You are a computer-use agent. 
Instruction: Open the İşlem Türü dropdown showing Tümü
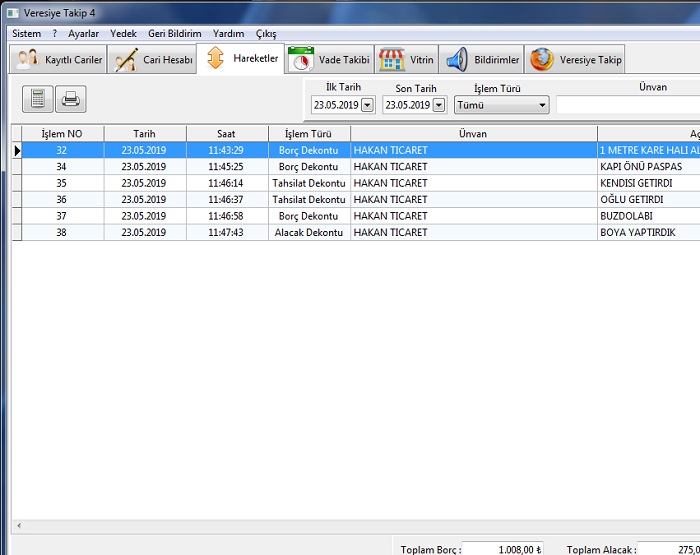pyautogui.click(x=502, y=105)
